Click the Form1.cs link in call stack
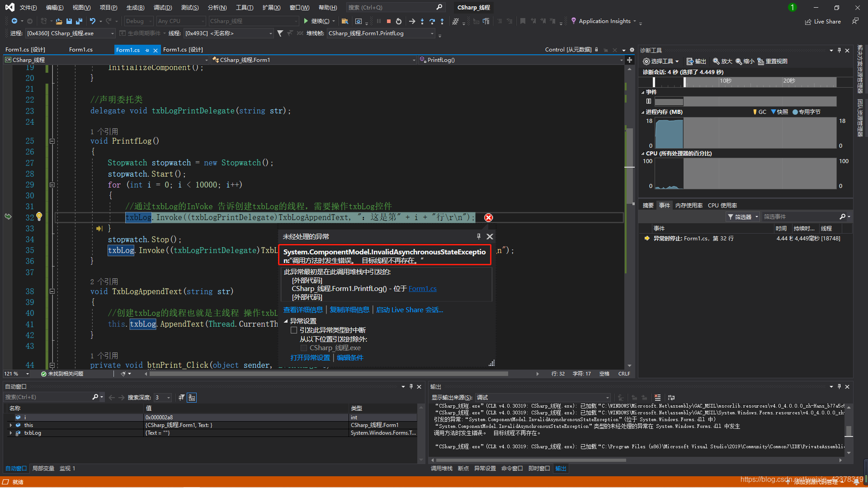Viewport: 868px width, 488px height. pos(422,289)
